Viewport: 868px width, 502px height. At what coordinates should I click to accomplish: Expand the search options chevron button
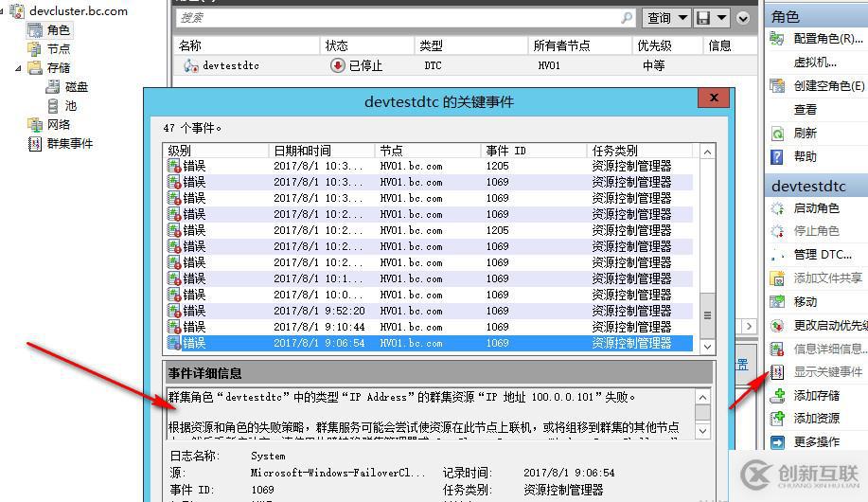point(743,18)
